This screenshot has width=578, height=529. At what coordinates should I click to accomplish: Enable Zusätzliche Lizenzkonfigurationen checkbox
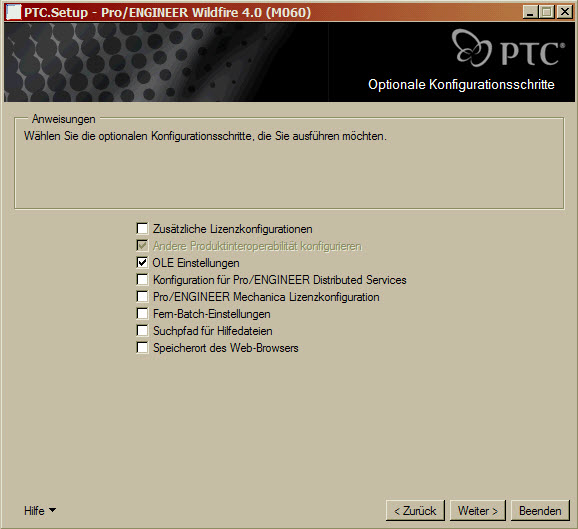pyautogui.click(x=142, y=229)
